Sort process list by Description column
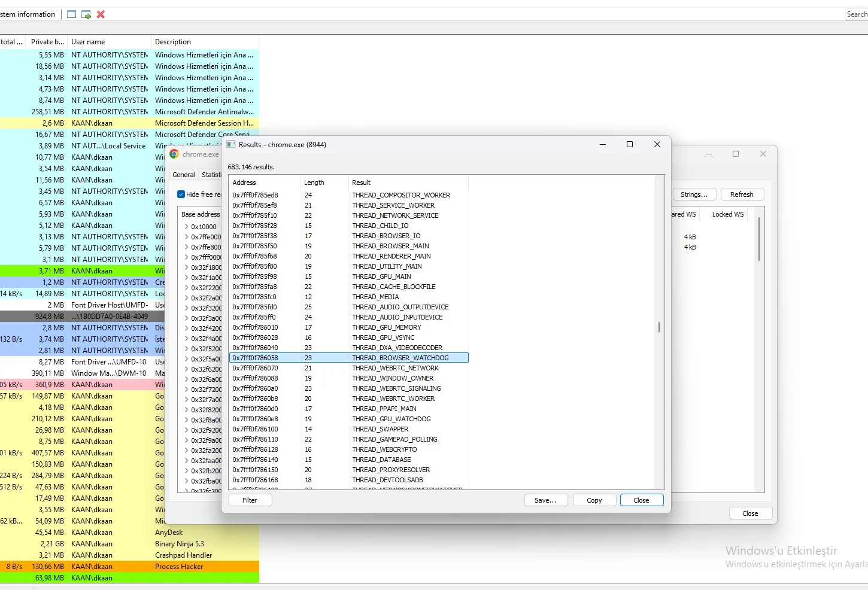Image resolution: width=868 pixels, height=590 pixels. click(x=205, y=42)
